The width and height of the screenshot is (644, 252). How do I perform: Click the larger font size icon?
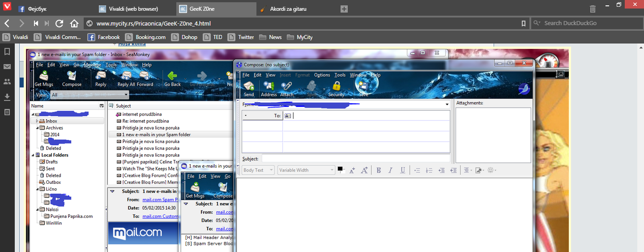364,170
